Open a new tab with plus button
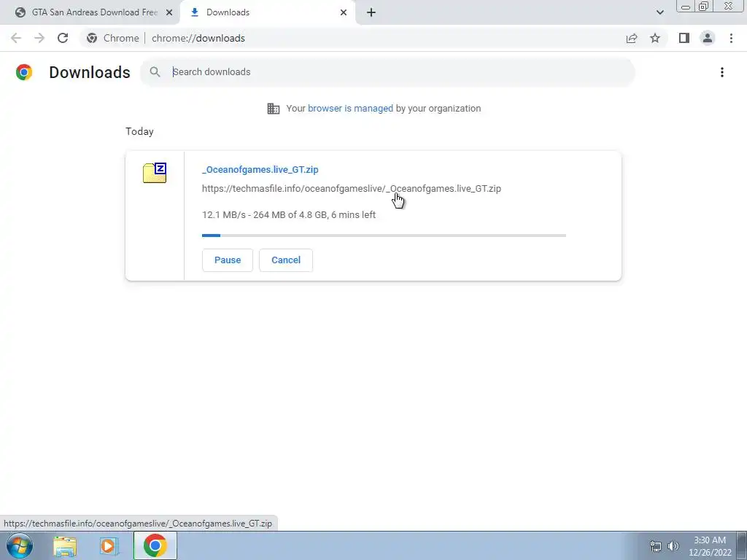The height and width of the screenshot is (560, 747). pos(371,12)
